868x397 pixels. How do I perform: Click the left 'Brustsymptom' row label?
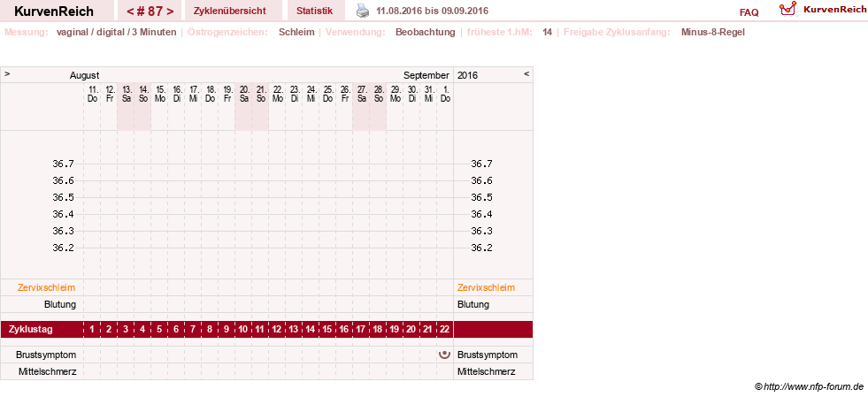click(x=46, y=355)
